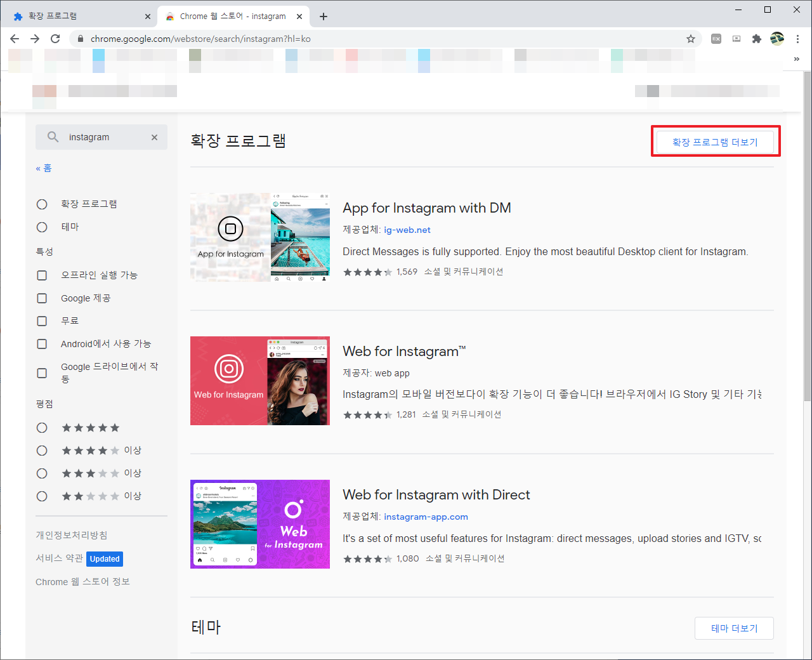Viewport: 812px width, 660px height.
Task: Click the 1,281 rating count
Action: click(406, 414)
